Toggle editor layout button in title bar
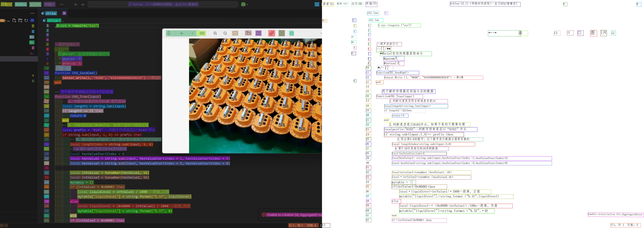The image size is (644, 228). coord(317,4)
